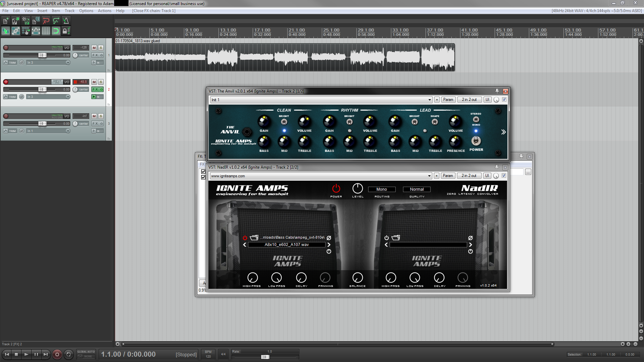
Task: Toggle auto-crossfade toolbar icon
Action: point(5,31)
